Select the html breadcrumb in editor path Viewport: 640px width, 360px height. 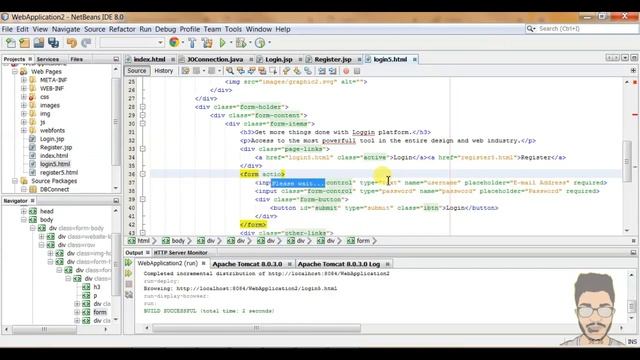[x=139, y=241]
